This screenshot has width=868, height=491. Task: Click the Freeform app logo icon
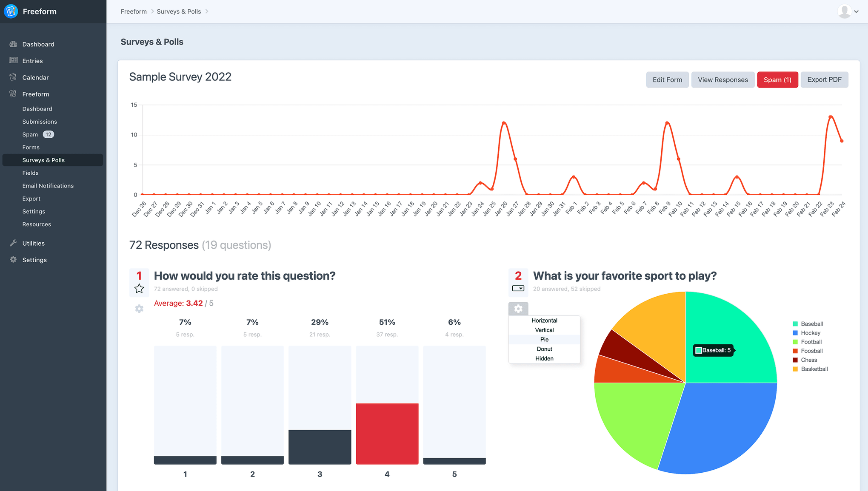coord(11,11)
